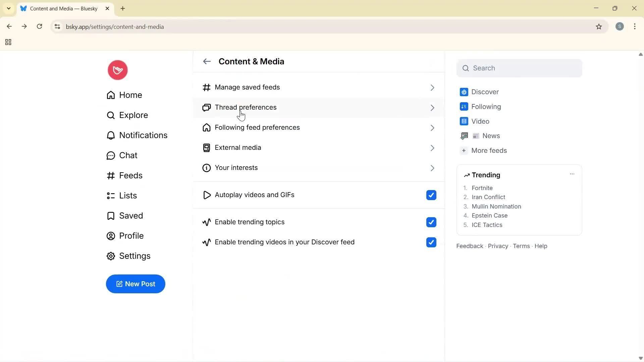Open Trending options via three-dot menu
Screen dimensions: 644x362
572,174
